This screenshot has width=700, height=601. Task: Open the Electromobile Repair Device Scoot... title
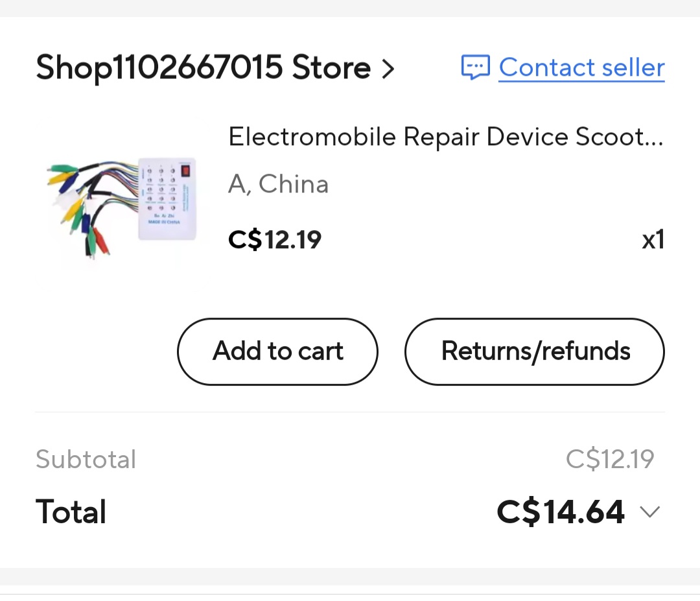coord(446,137)
